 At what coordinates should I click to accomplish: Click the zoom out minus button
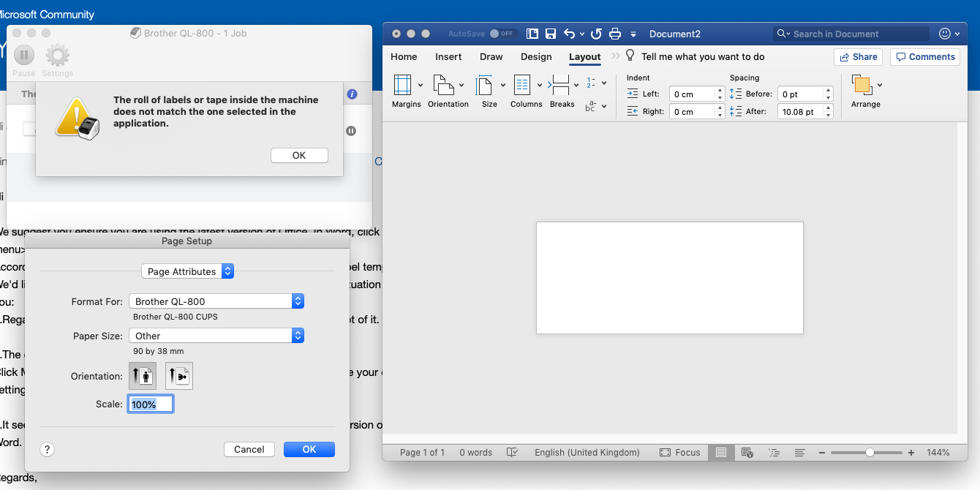823,453
